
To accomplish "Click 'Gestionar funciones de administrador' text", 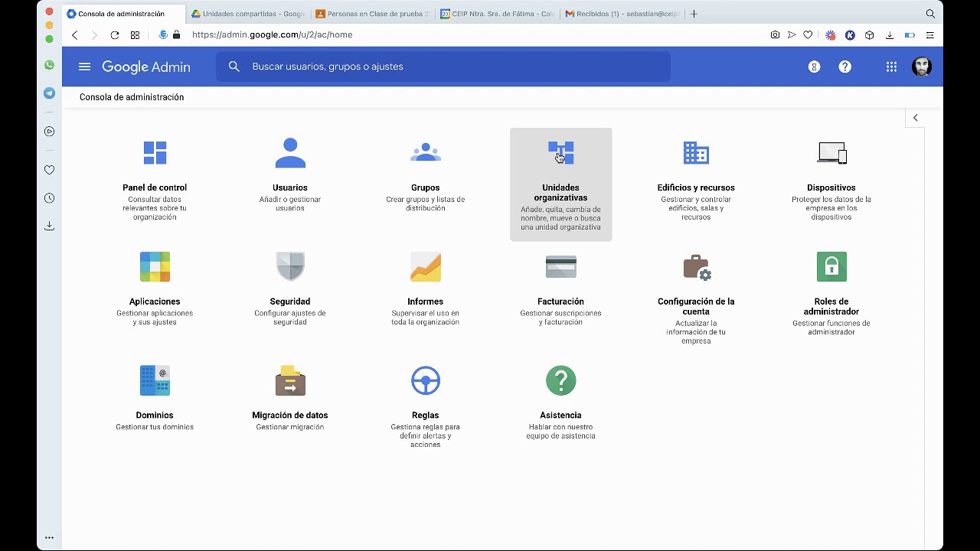I will pyautogui.click(x=831, y=328).
